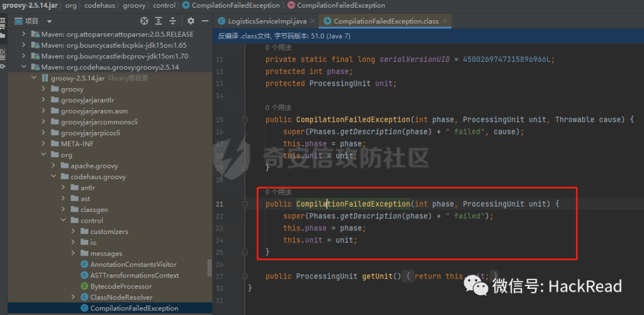This screenshot has width=644, height=315.
Task: Click the decompiled .class file notice bar
Action: (x=428, y=36)
